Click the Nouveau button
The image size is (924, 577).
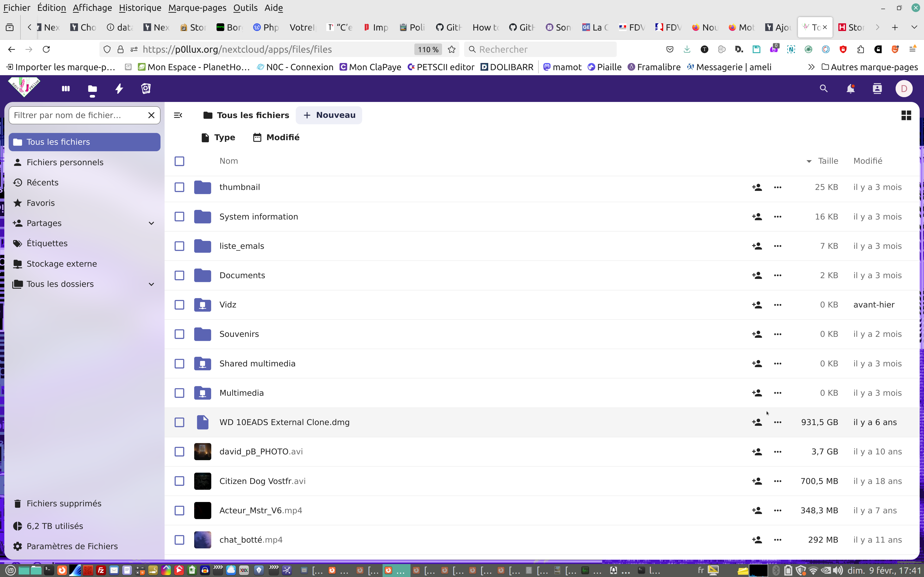tap(329, 115)
